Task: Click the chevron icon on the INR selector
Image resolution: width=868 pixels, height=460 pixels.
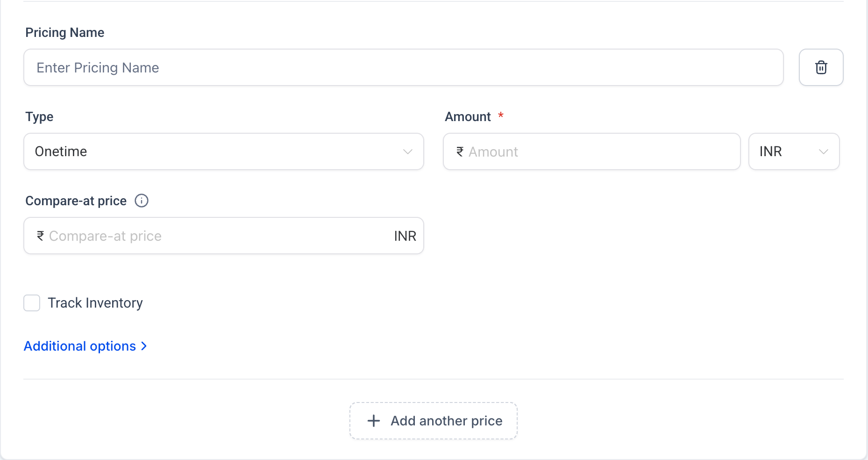Action: (x=823, y=151)
